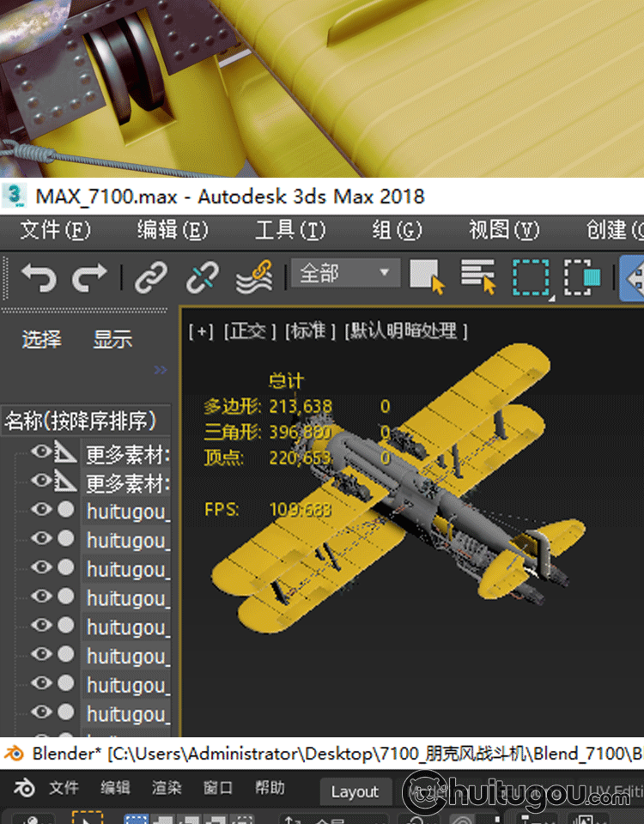Activate the Bind to Space Warp tool
Image resolution: width=644 pixels, height=824 pixels.
(255, 276)
